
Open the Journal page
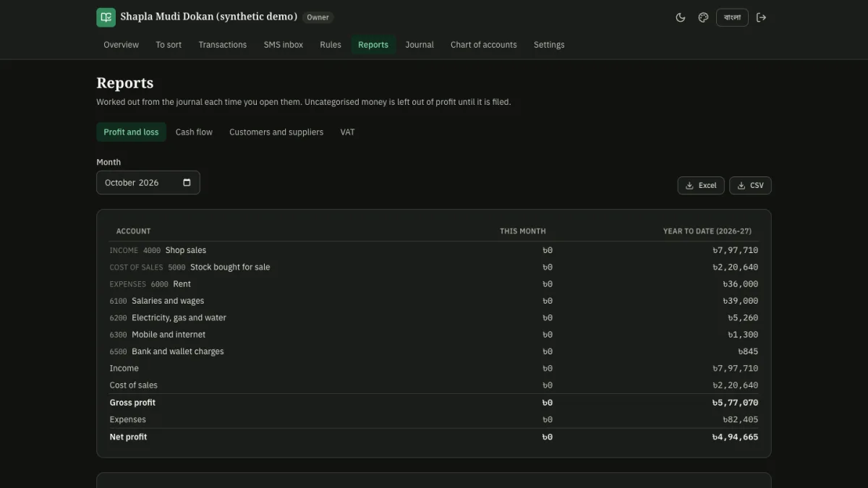pyautogui.click(x=420, y=45)
